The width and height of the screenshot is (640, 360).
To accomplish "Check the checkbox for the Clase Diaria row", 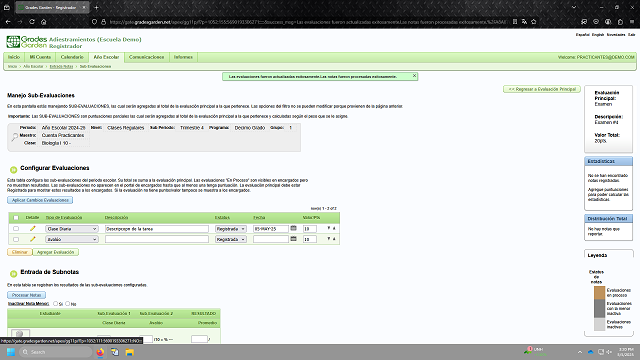I will (x=16, y=229).
